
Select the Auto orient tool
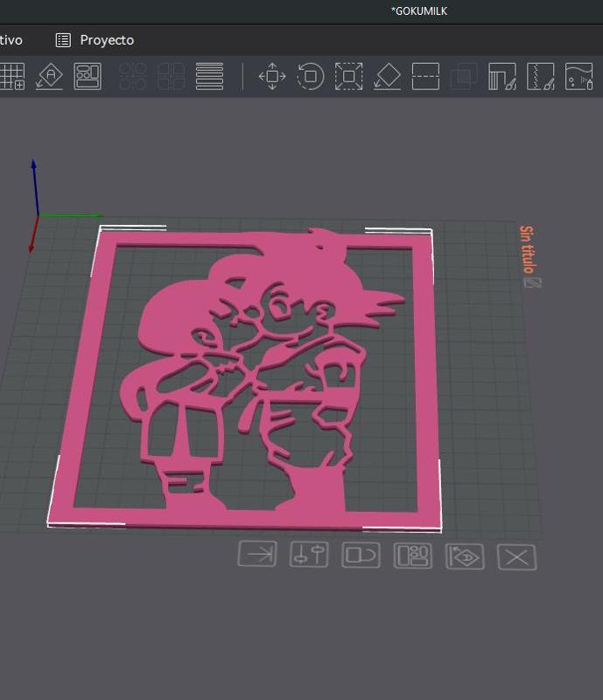pyautogui.click(x=50, y=76)
